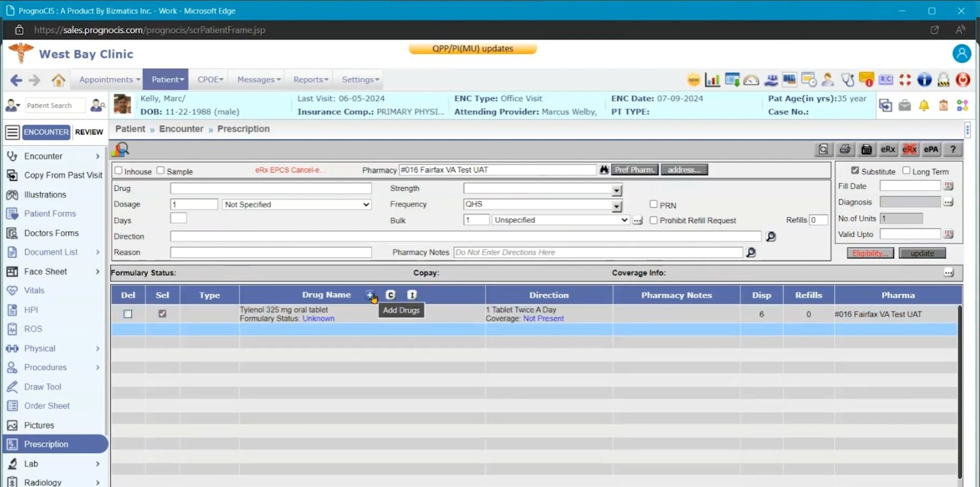Screen dimensions: 980x487
Task: Click the Pref Pharm. button
Action: 635,170
